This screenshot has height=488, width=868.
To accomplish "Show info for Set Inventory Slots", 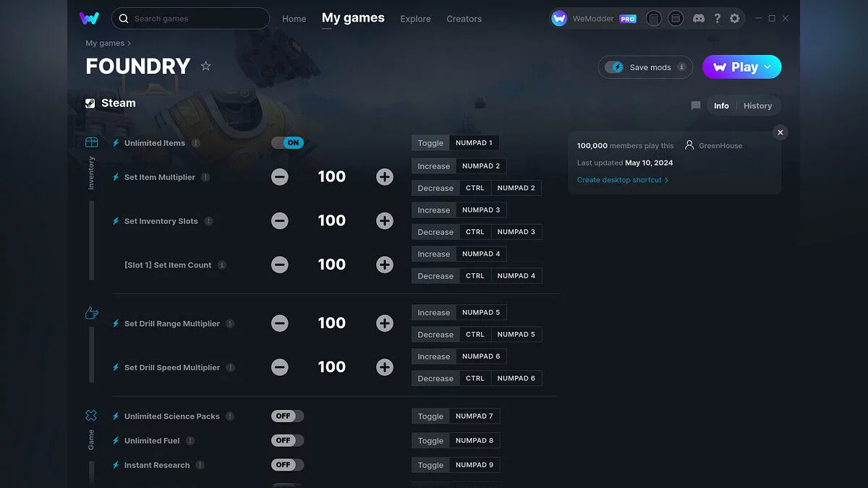I will point(208,221).
